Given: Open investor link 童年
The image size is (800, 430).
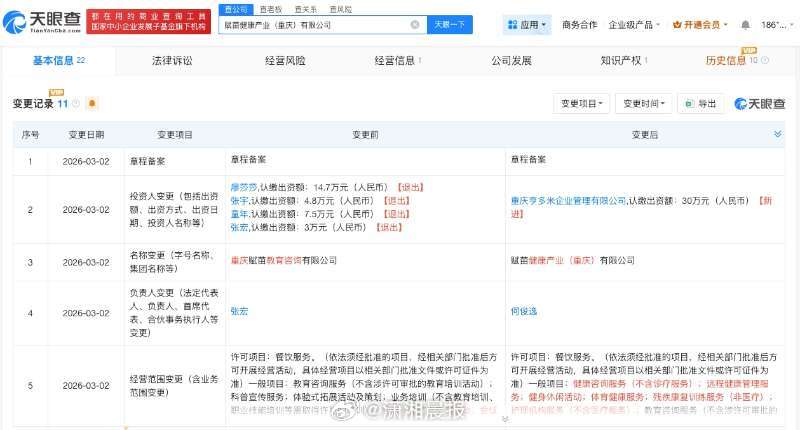Looking at the screenshot, I should pos(239,214).
